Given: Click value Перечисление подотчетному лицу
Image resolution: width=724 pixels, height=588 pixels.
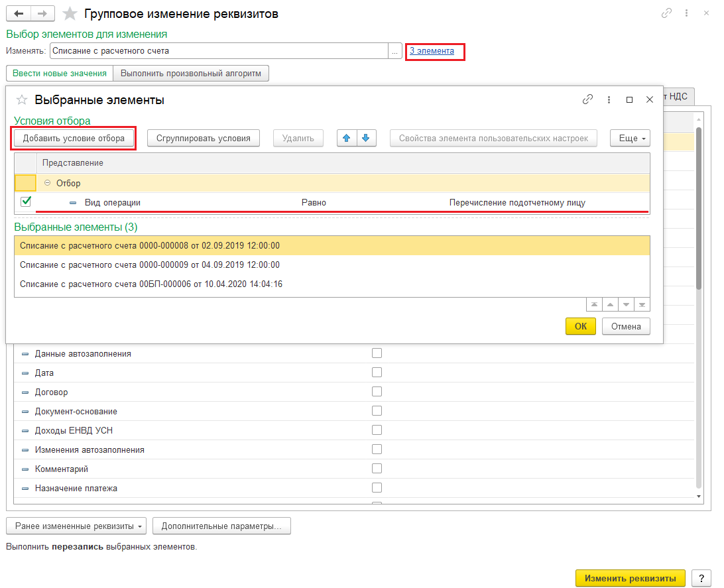Looking at the screenshot, I should coord(517,203).
